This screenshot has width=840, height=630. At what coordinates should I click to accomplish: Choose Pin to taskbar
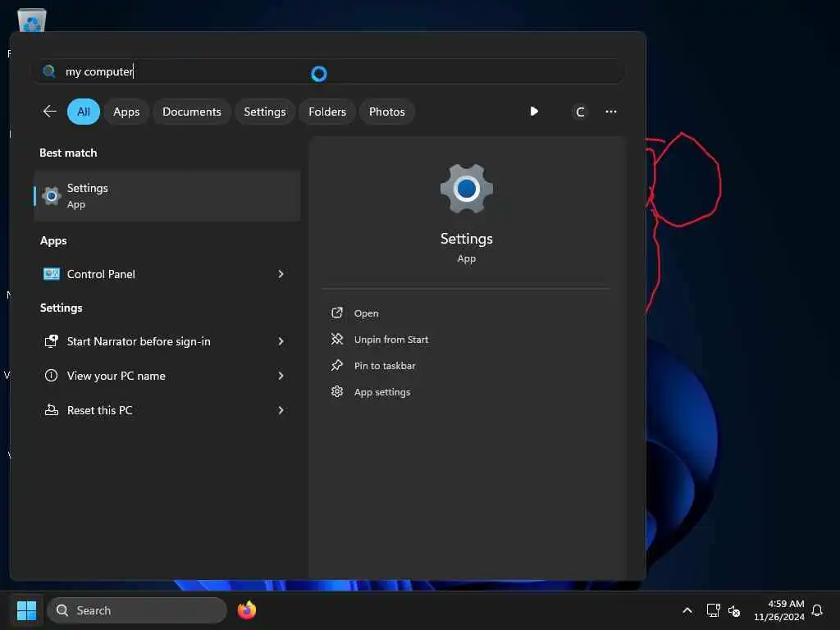pyautogui.click(x=385, y=366)
